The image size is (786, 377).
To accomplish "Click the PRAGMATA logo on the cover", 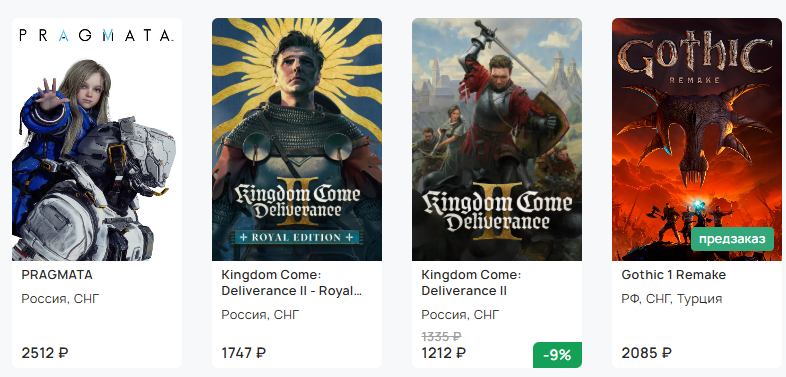I will [96, 35].
